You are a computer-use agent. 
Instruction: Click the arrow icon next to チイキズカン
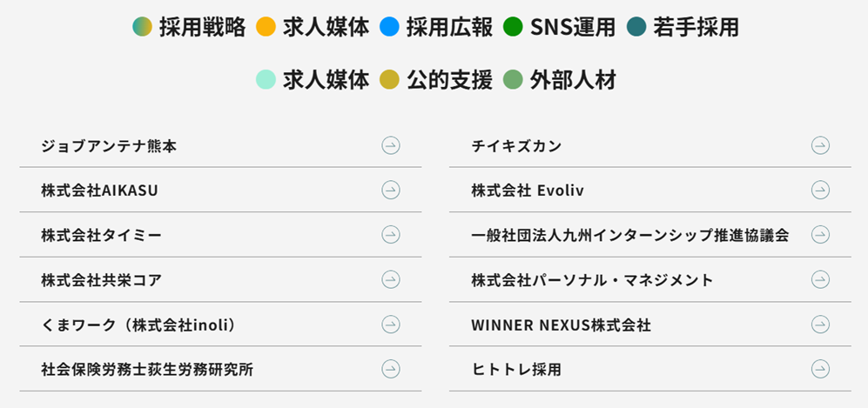820,145
